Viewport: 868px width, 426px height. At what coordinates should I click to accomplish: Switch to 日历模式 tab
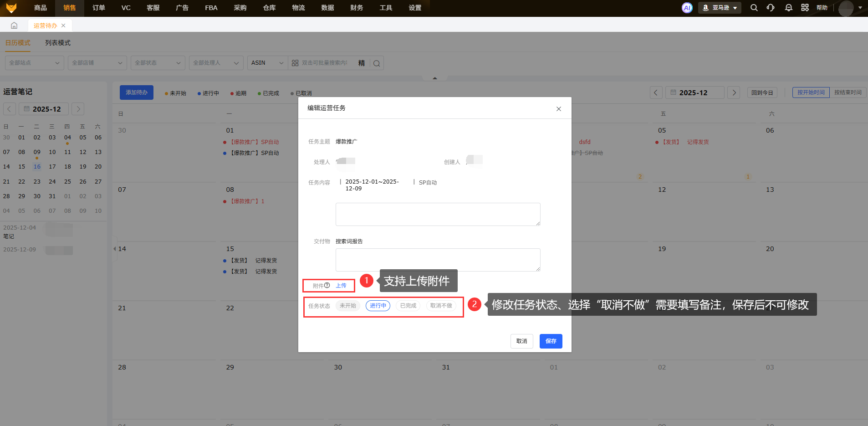point(18,43)
